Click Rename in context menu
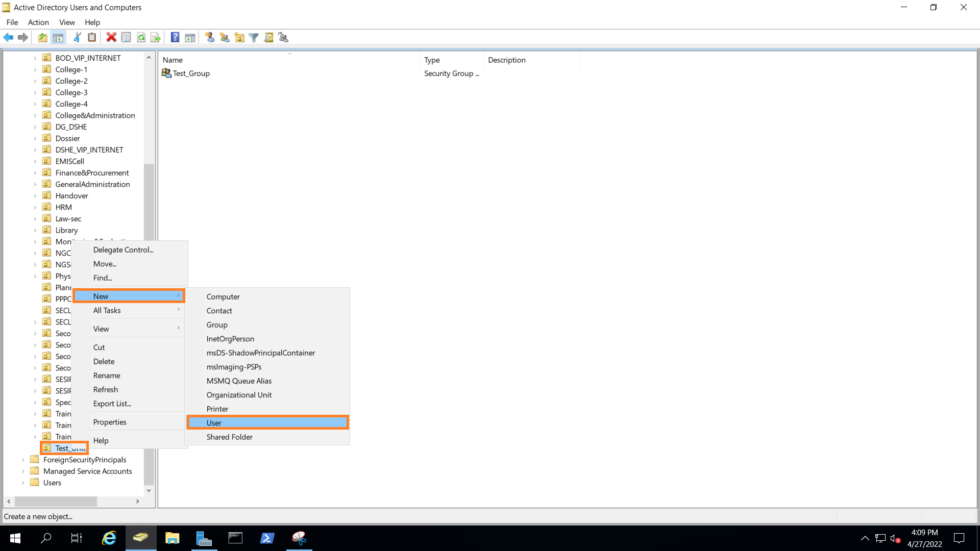980x551 pixels. 129,375
